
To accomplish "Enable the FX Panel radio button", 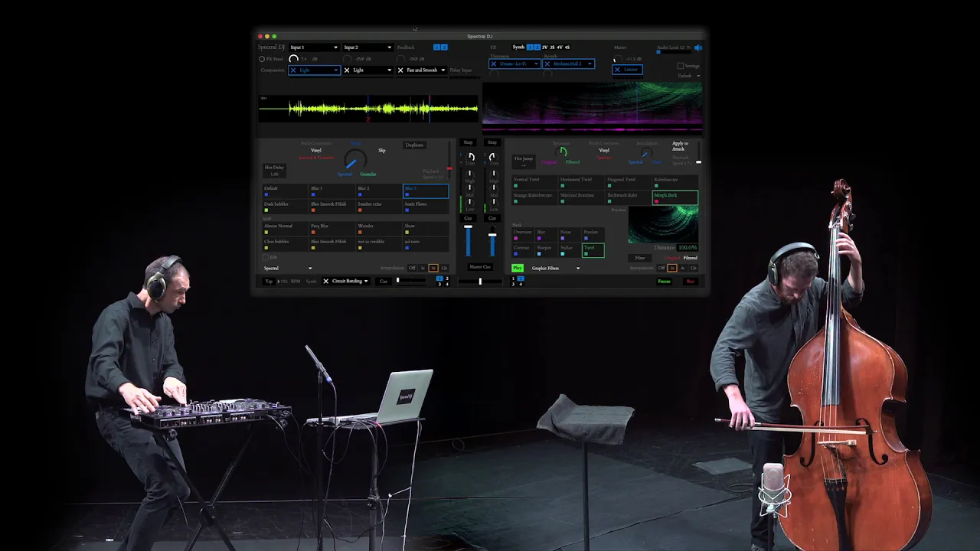I will [262, 59].
